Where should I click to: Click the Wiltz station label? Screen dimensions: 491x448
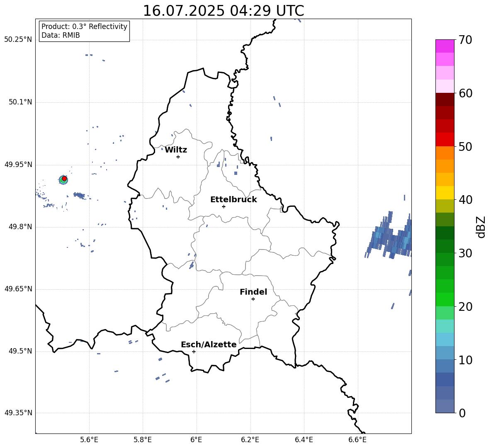click(x=176, y=150)
